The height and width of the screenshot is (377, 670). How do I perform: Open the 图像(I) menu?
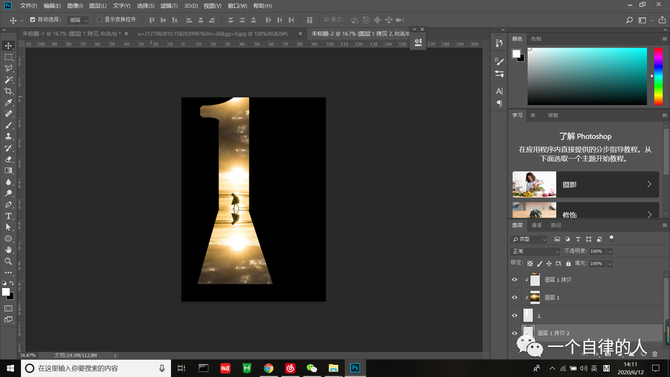pyautogui.click(x=75, y=6)
